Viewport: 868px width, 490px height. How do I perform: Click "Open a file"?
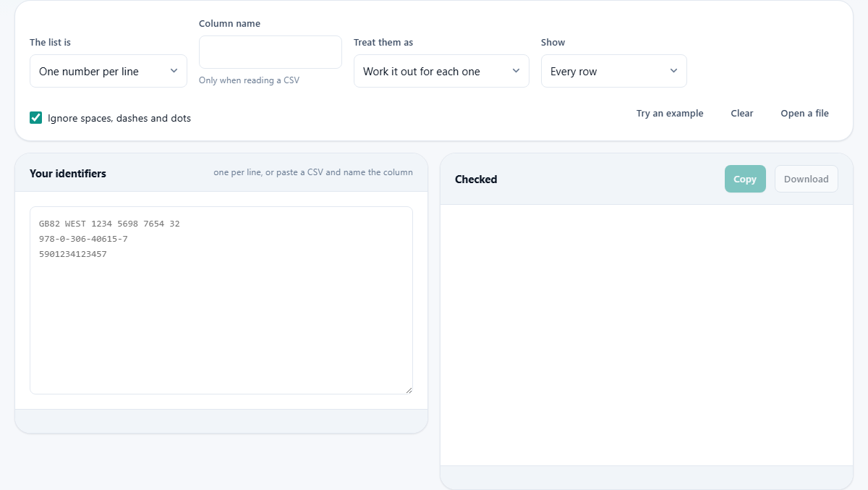point(804,113)
